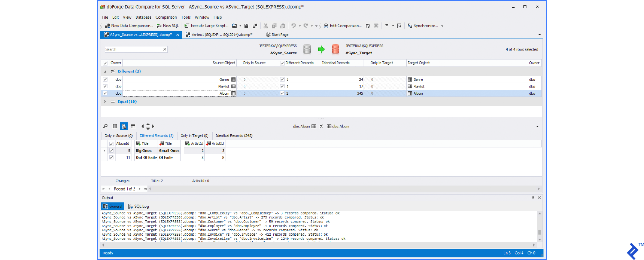Click the Synchronize button
The image size is (644, 260).
coord(423,26)
